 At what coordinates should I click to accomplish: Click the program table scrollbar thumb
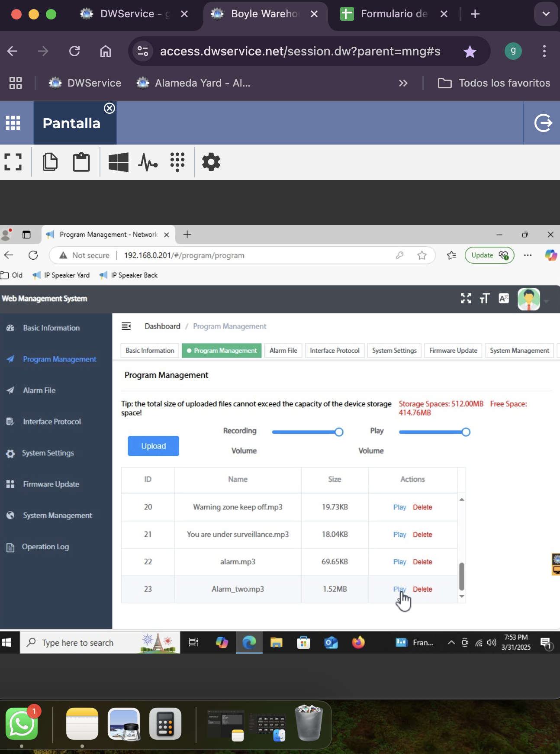point(462,576)
